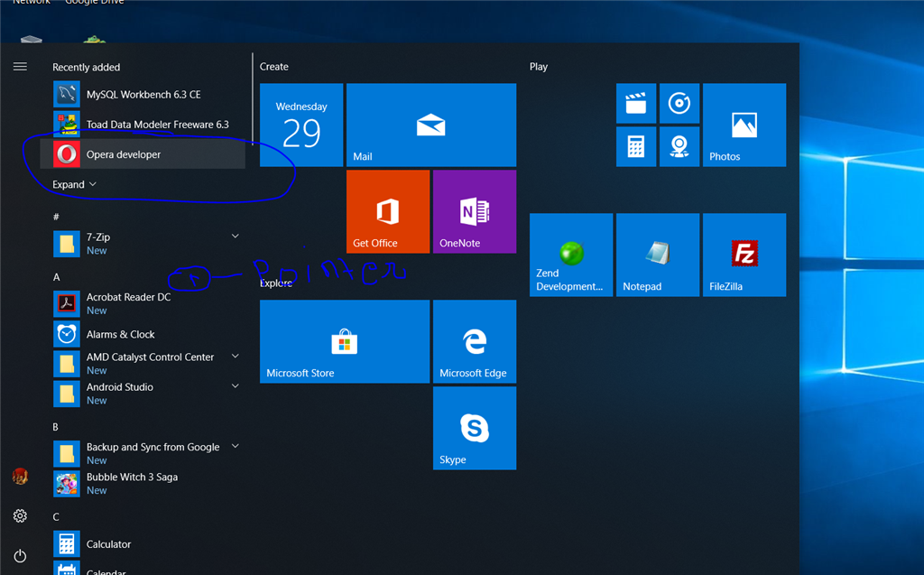Open the Wednesday 29 calendar tile
Viewport: 924px width, 575px height.
click(x=300, y=125)
